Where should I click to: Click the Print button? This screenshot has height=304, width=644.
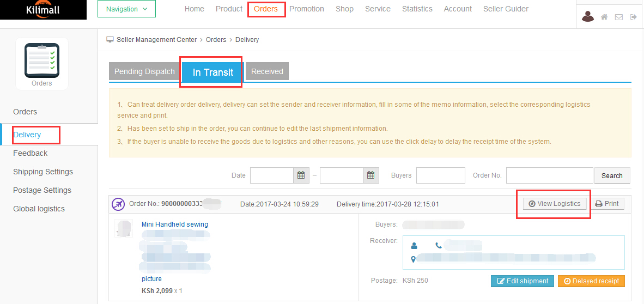(607, 204)
